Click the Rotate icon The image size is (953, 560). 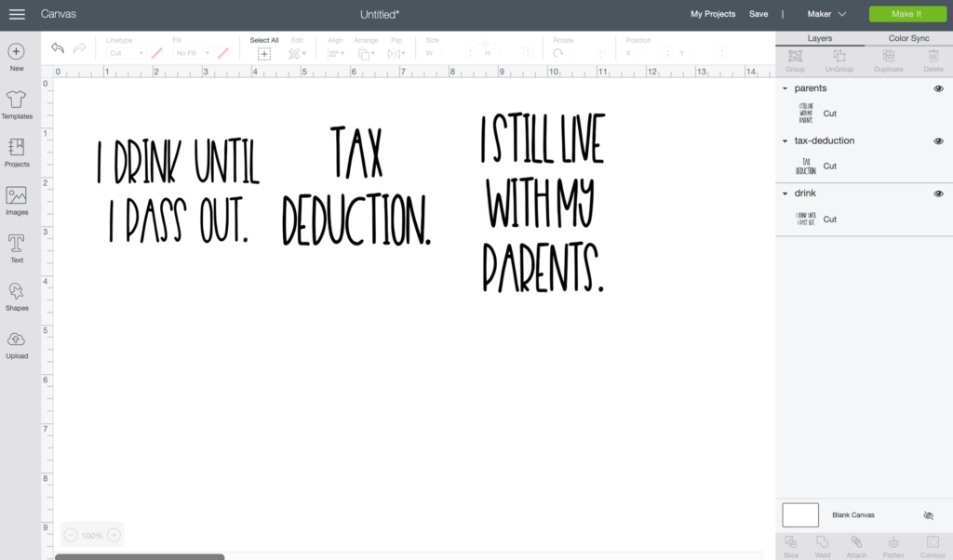(558, 53)
